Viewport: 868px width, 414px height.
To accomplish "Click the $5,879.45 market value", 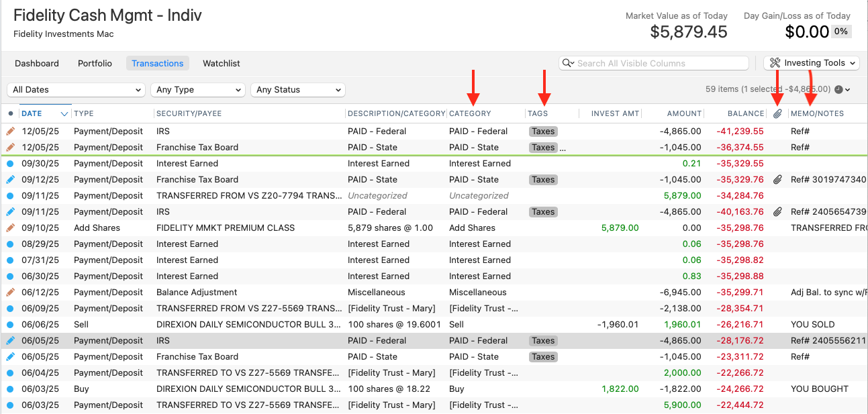I will (x=689, y=32).
